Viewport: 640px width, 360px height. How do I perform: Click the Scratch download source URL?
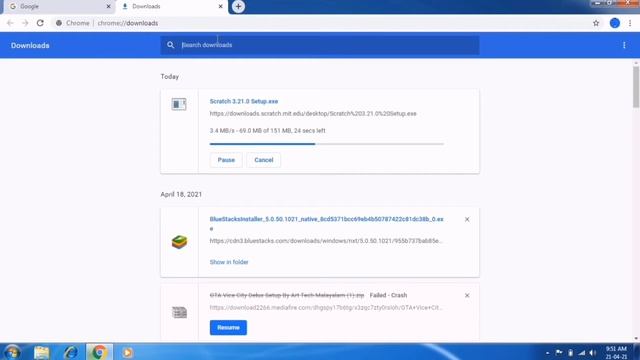coord(313,113)
